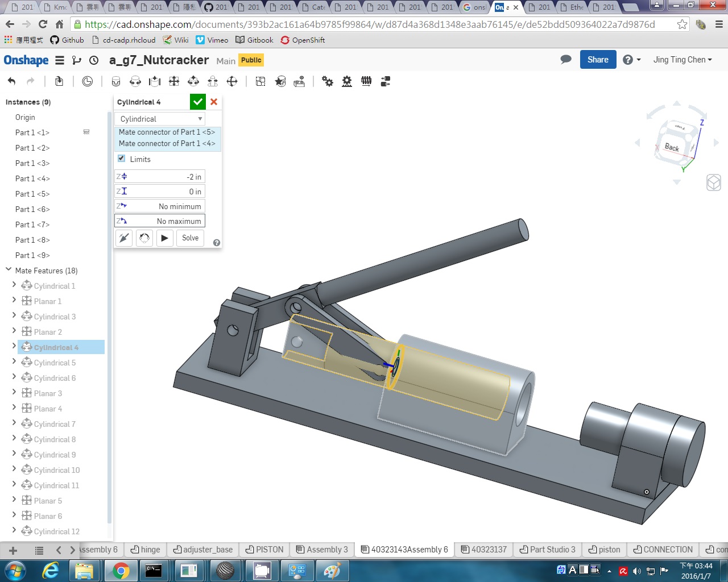Select the Revolute mate tool

click(x=135, y=81)
